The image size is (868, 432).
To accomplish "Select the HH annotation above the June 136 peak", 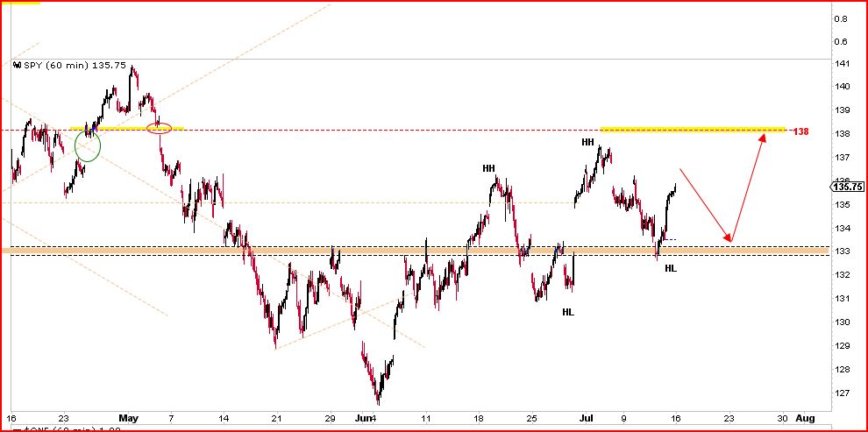I will [489, 169].
